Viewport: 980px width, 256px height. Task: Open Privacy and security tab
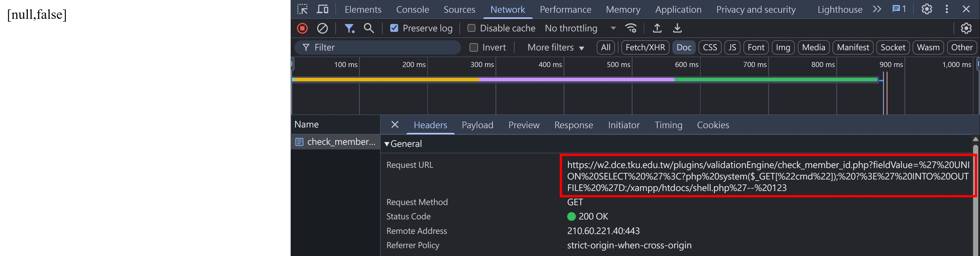[756, 9]
